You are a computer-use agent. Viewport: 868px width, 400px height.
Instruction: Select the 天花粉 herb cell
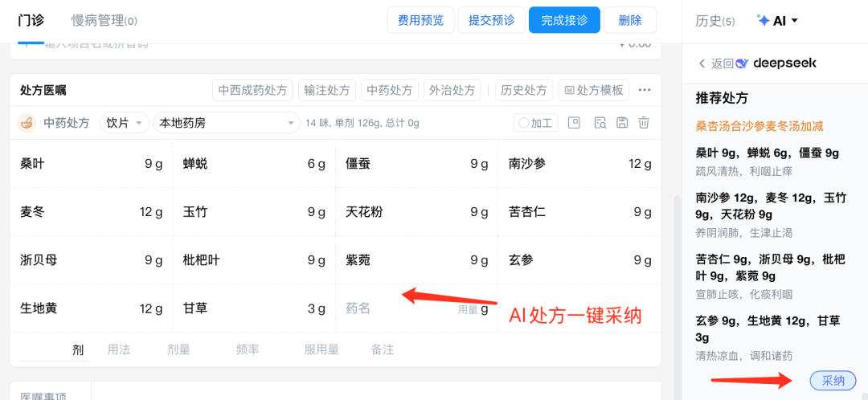click(417, 212)
